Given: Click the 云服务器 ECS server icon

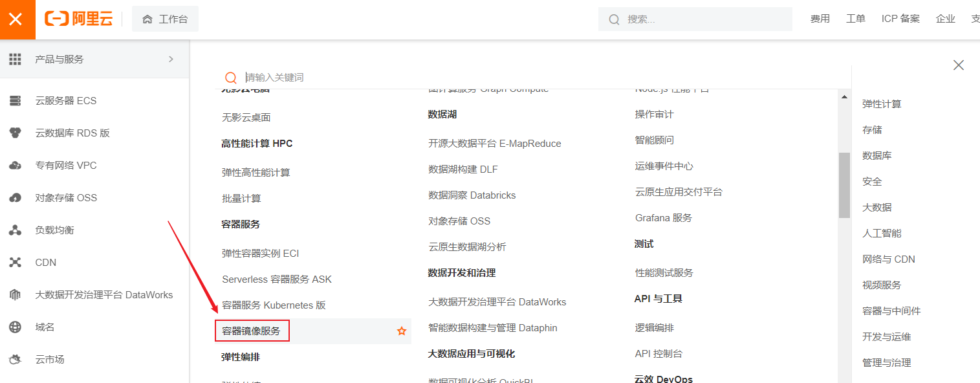Looking at the screenshot, I should 15,101.
